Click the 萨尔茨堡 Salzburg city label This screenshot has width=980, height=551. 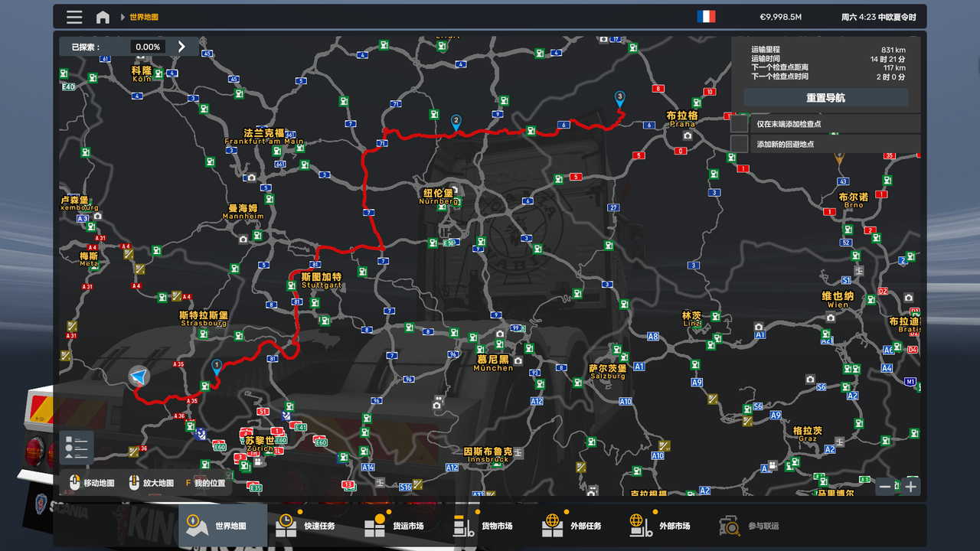point(607,372)
